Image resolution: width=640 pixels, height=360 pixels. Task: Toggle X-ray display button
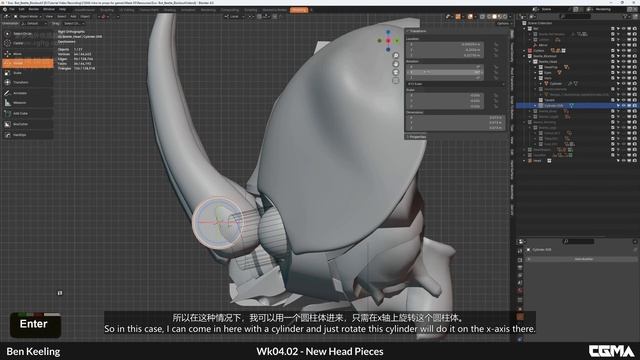(x=482, y=17)
